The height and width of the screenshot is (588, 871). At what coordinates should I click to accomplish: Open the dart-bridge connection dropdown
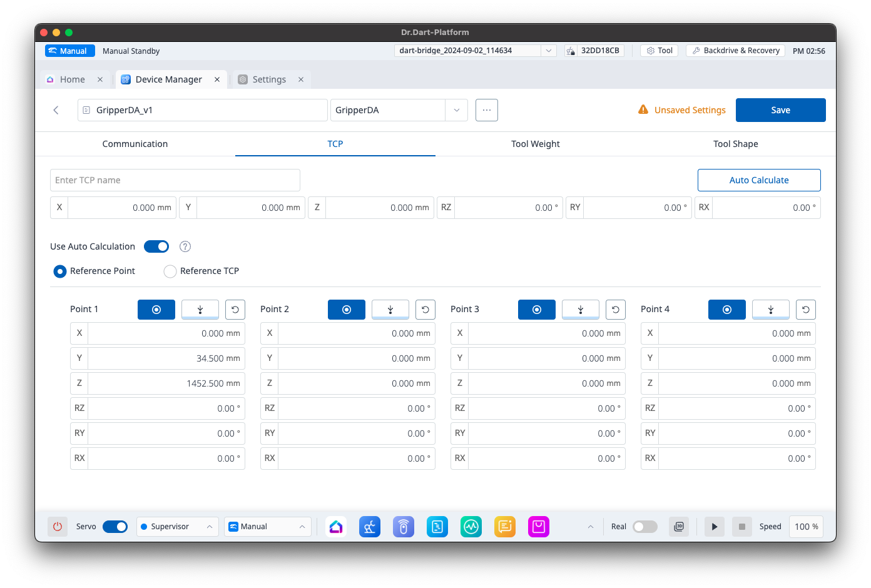548,51
